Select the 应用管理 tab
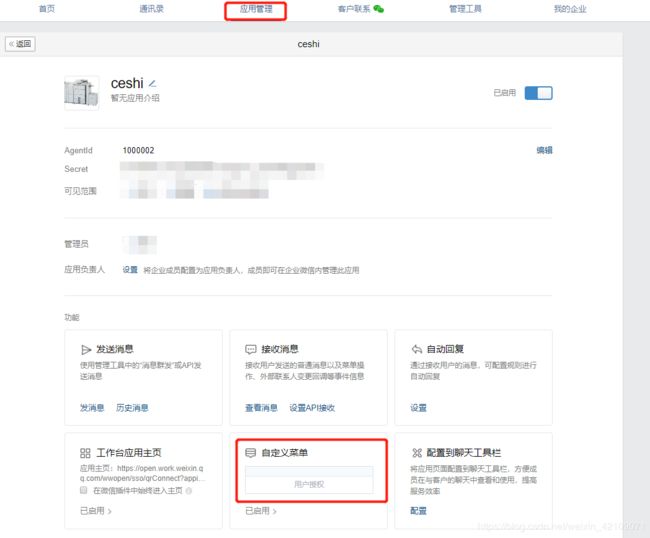This screenshot has width=650, height=538. (x=256, y=9)
